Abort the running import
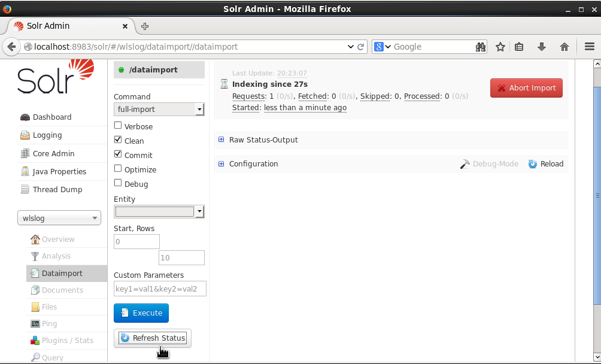601x364 pixels. pos(526,88)
